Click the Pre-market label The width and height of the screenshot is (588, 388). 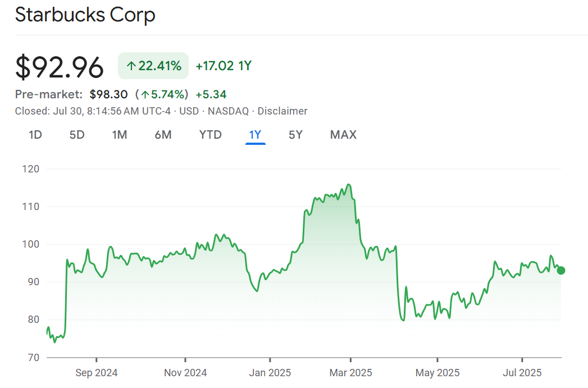click(x=49, y=94)
